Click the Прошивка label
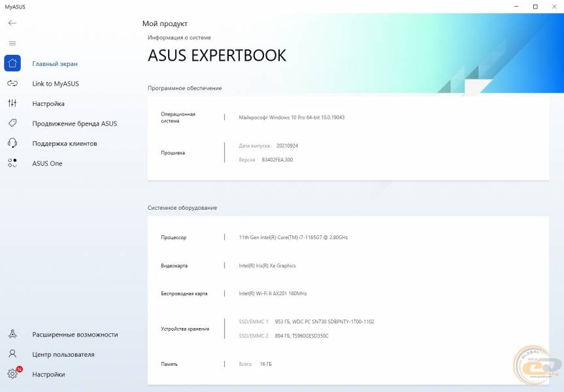Screen dimensions: 564x392 pyautogui.click(x=173, y=152)
